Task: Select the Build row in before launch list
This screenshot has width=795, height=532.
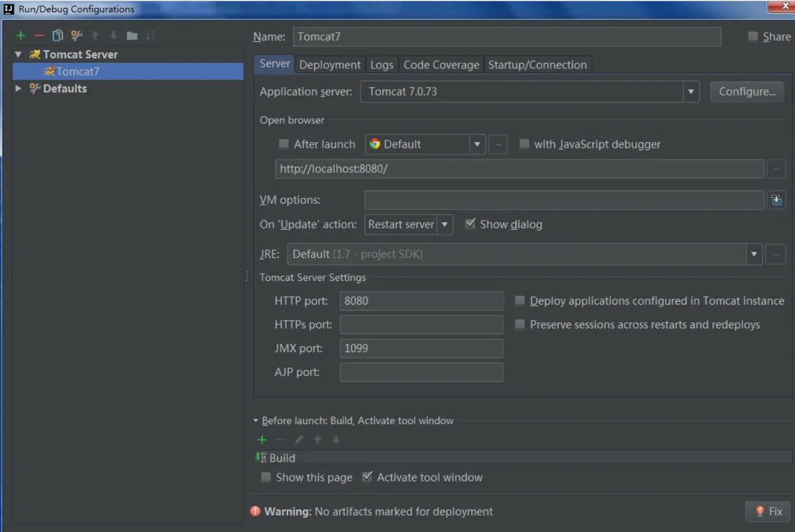Action: 522,457
